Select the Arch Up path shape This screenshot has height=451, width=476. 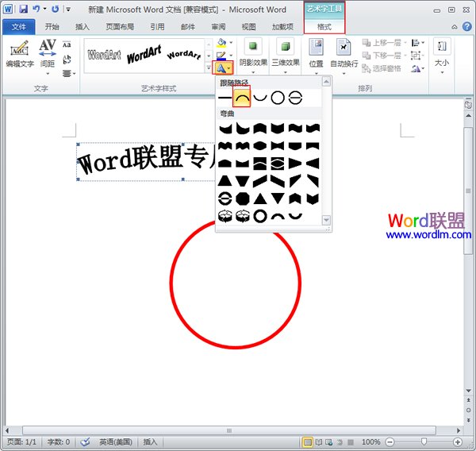click(x=242, y=97)
